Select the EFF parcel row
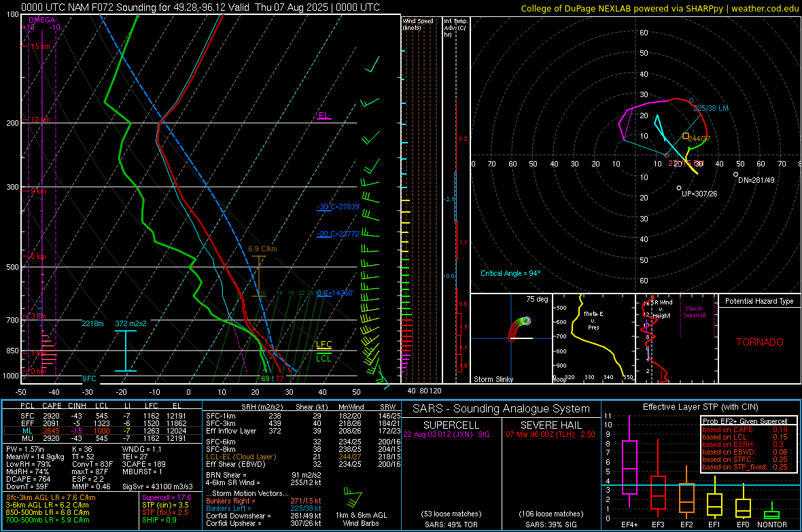This screenshot has height=532, width=802. click(x=102, y=423)
